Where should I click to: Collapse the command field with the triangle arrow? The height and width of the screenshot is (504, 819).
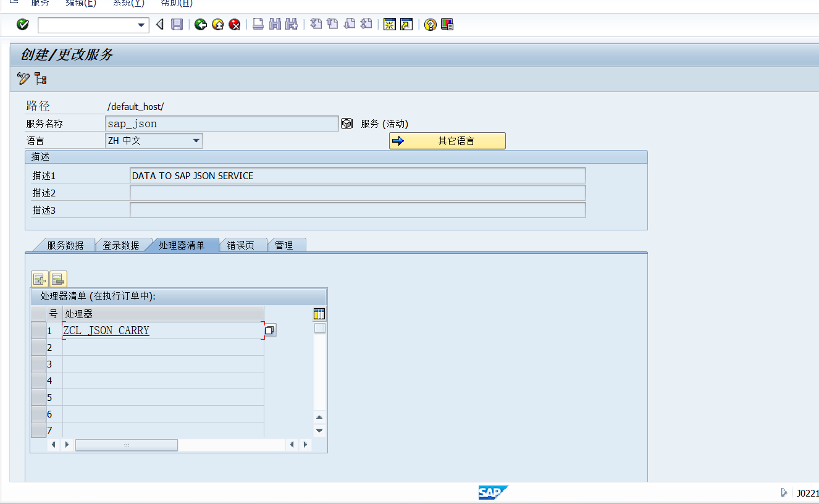(x=159, y=25)
